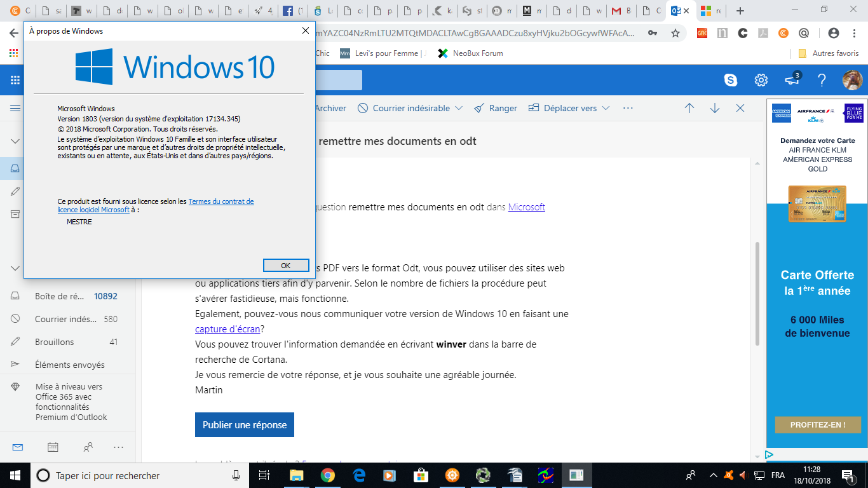Open NeoBux Forum bookmark
Image resolution: width=868 pixels, height=488 pixels.
pos(470,53)
